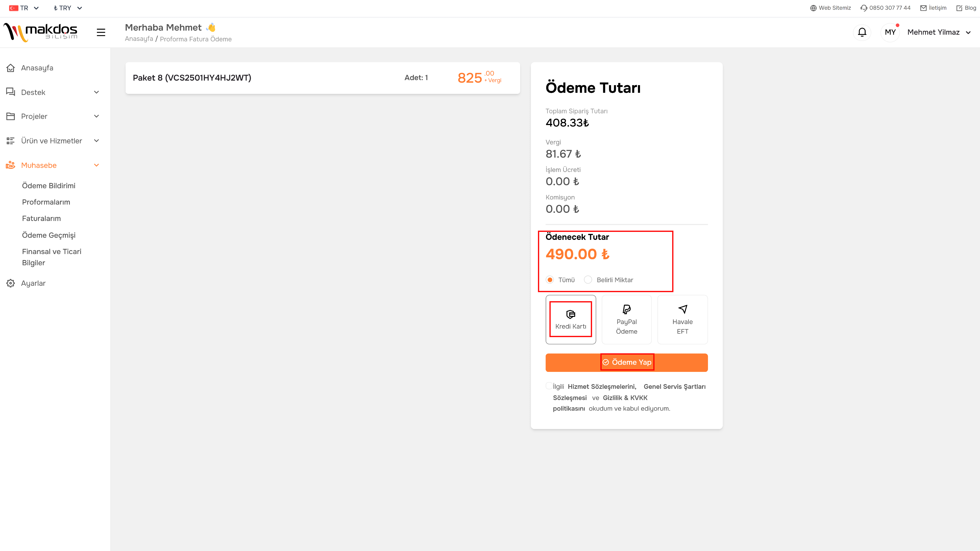The height and width of the screenshot is (551, 980).
Task: Click the Projeler folder icon
Action: pos(11,116)
